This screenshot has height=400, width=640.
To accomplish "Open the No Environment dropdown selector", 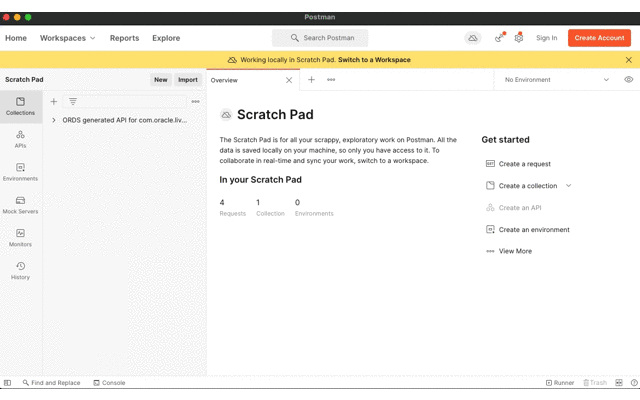I will tap(556, 80).
